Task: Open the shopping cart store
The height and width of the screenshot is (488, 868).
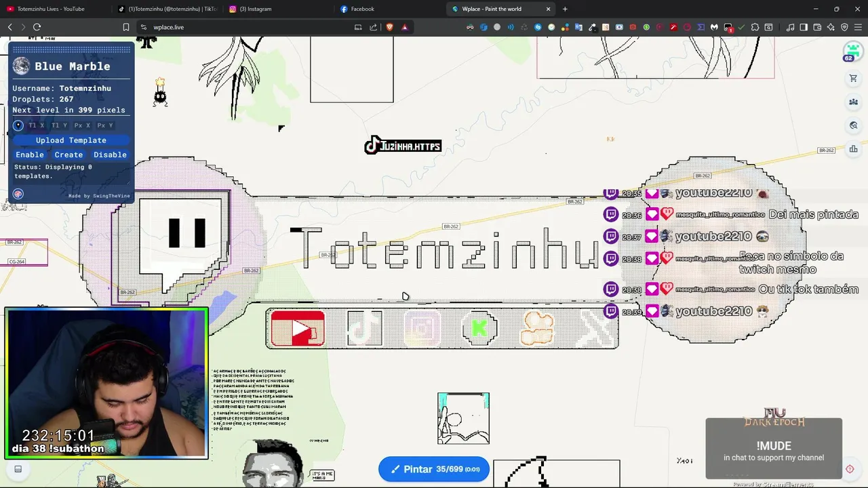Action: click(x=853, y=79)
